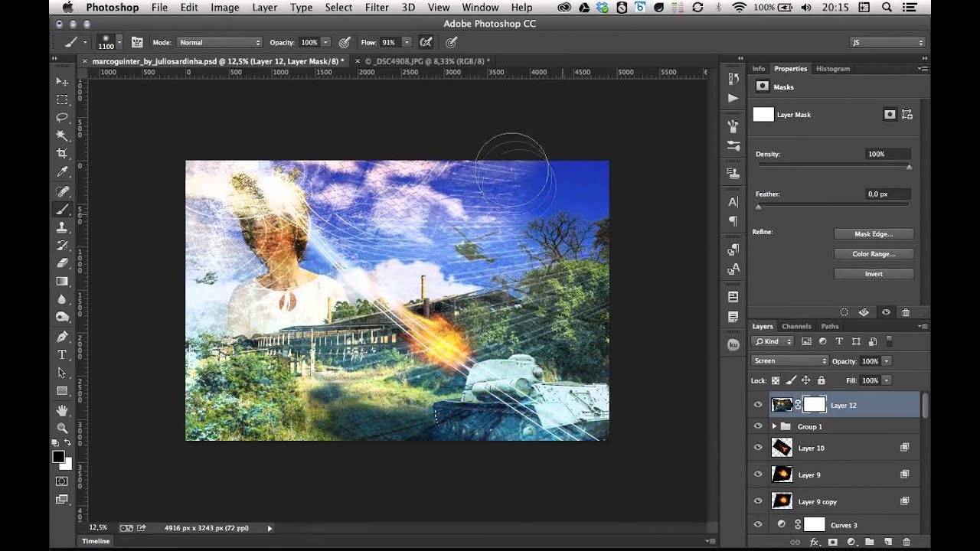Delete mask using Properties trash icon

tap(906, 312)
